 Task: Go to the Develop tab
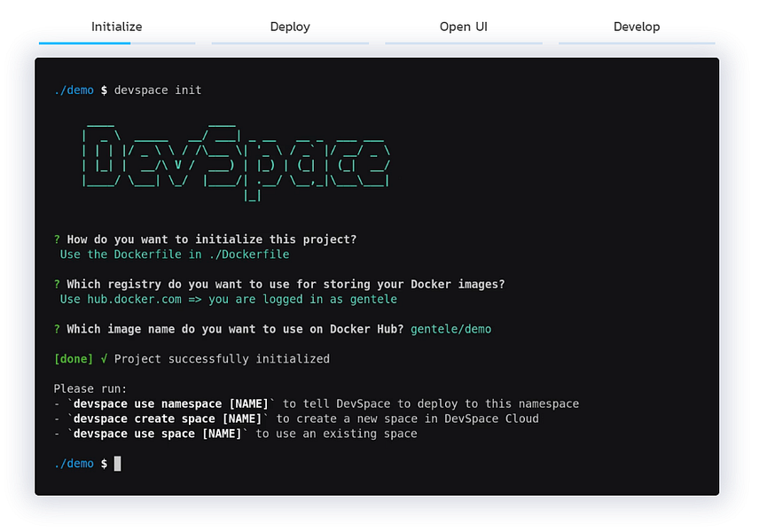[x=637, y=27]
